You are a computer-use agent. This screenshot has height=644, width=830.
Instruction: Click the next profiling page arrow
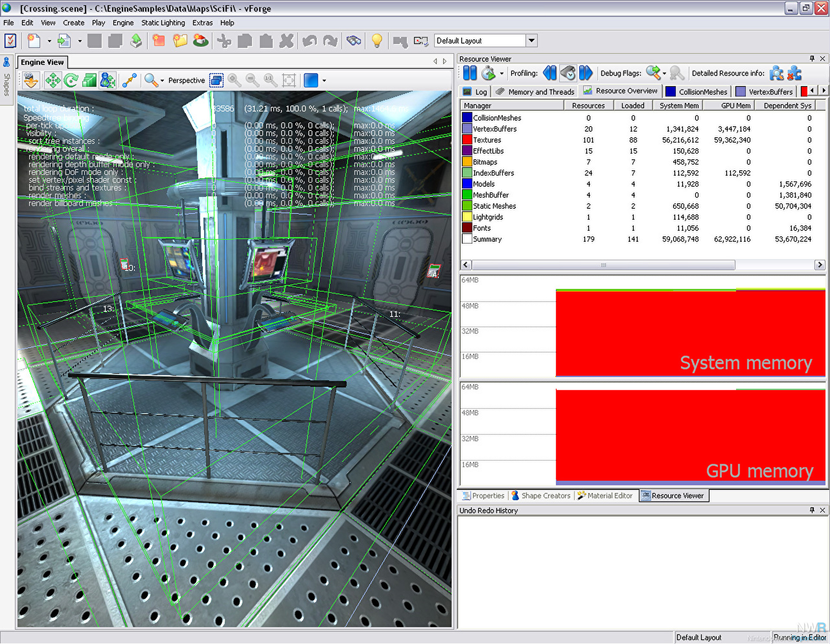tap(585, 73)
